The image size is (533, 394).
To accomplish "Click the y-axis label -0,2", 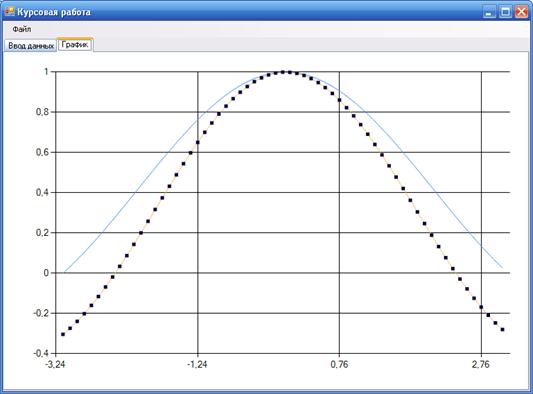I will pyautogui.click(x=41, y=313).
